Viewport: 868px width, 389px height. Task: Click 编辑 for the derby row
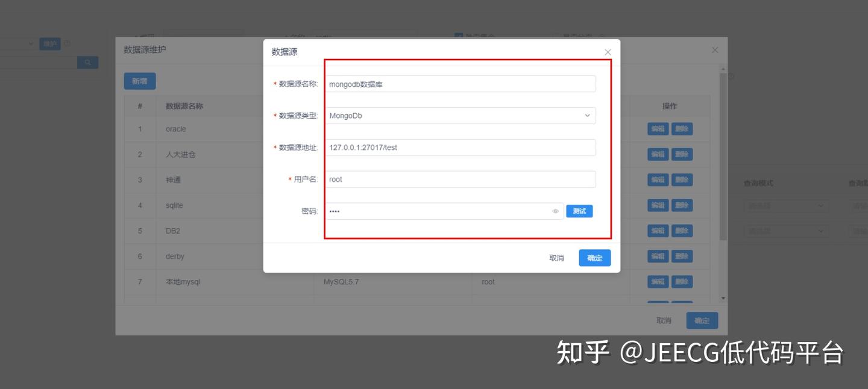pos(658,256)
